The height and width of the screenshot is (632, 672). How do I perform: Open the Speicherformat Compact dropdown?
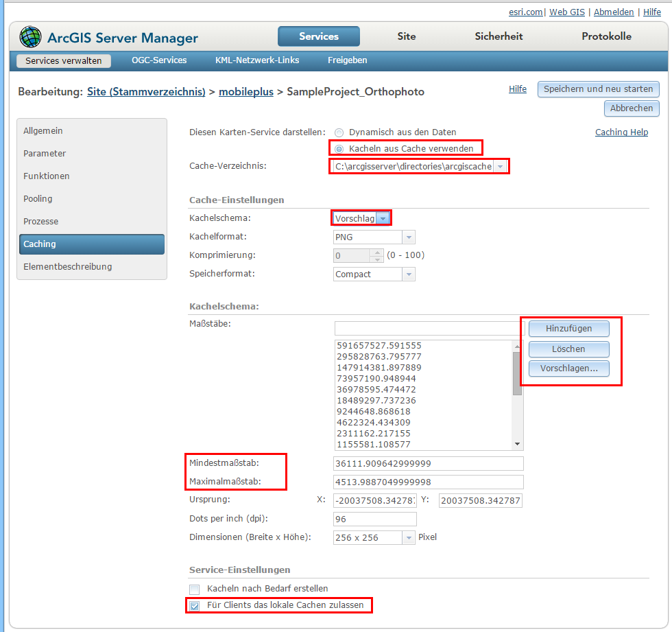[408, 274]
